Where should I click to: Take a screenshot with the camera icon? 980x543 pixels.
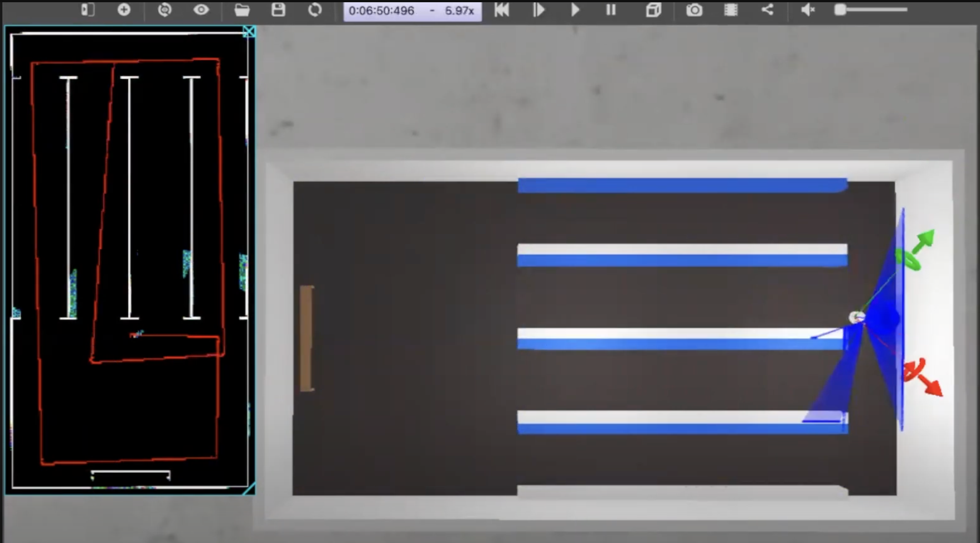pyautogui.click(x=694, y=10)
